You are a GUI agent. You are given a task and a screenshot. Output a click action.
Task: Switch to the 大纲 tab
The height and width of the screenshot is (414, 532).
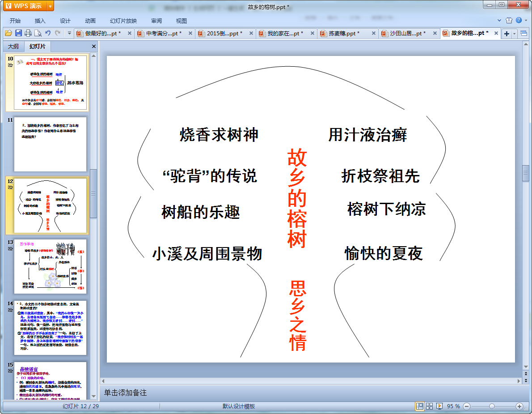coord(13,47)
